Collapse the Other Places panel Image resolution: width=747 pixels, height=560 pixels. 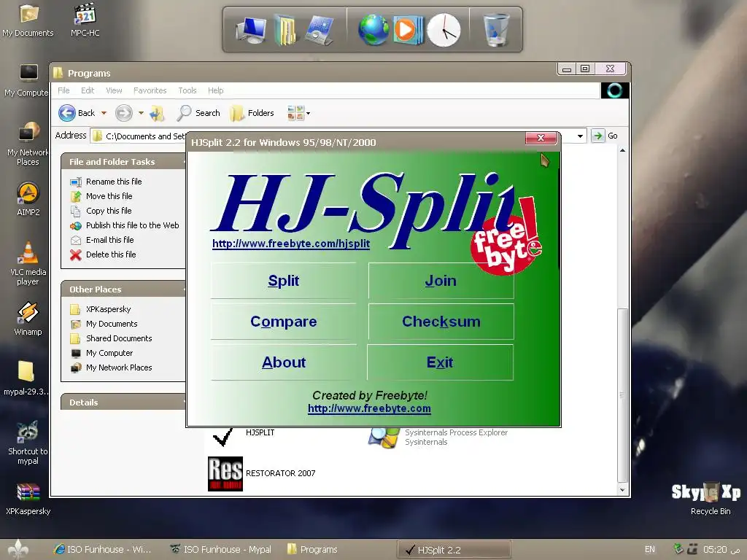[123, 289]
